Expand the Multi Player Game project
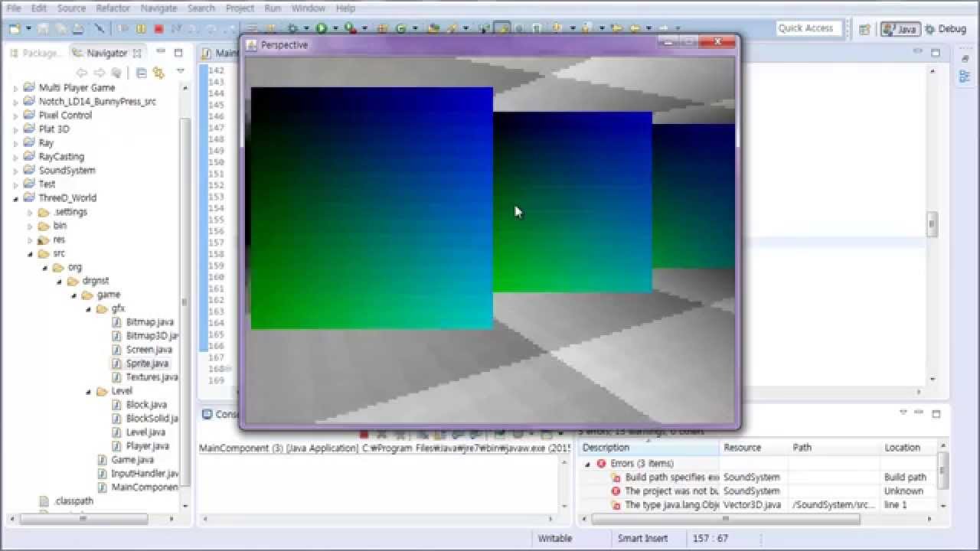 15,88
